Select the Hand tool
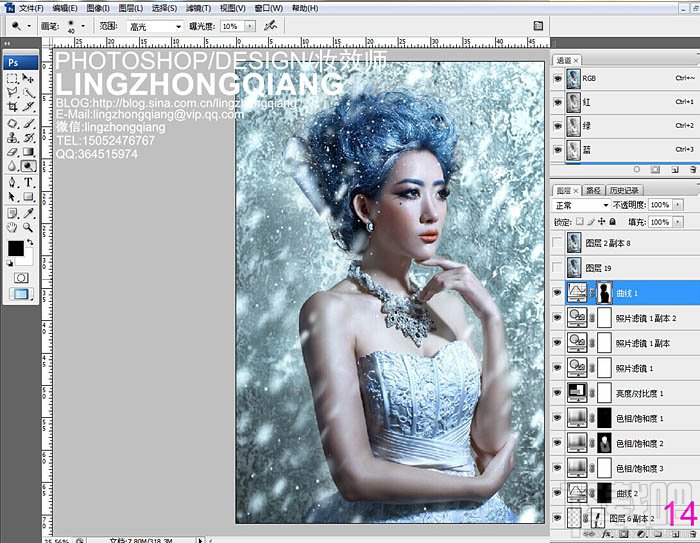Image resolution: width=700 pixels, height=543 pixels. [x=12, y=227]
